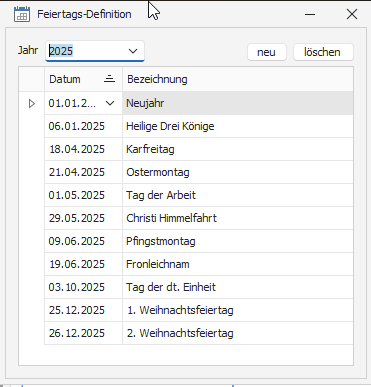Close the Feiertags-Definition window
The width and height of the screenshot is (371, 387).
(352, 14)
